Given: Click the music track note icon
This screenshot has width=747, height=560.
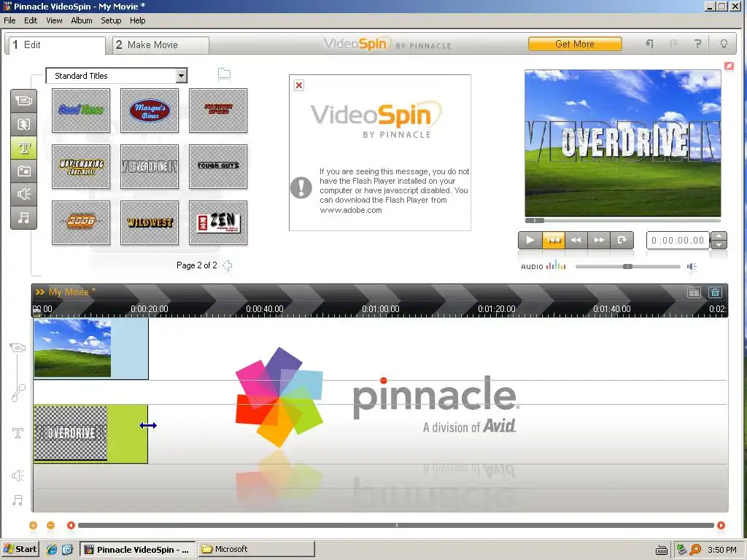Looking at the screenshot, I should (18, 500).
